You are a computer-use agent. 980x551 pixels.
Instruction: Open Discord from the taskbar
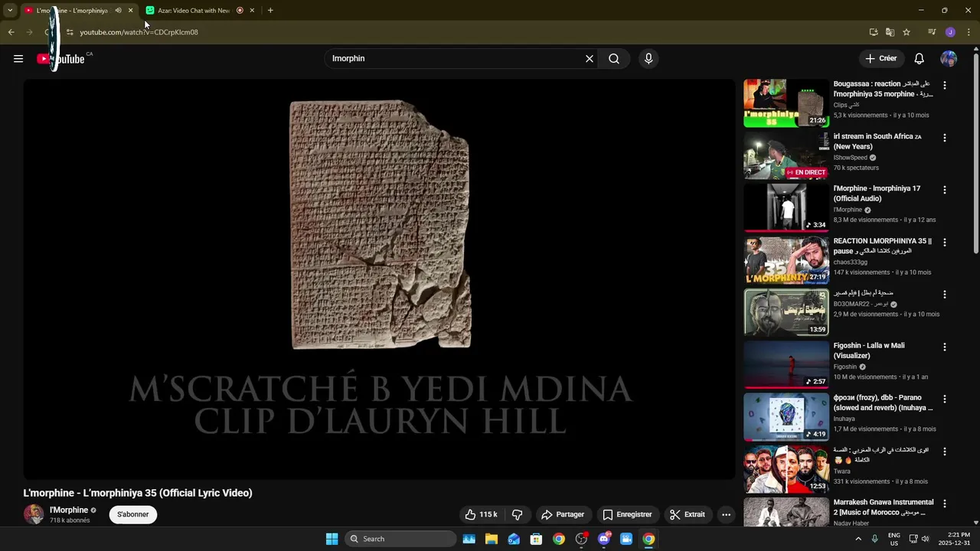[x=604, y=539]
